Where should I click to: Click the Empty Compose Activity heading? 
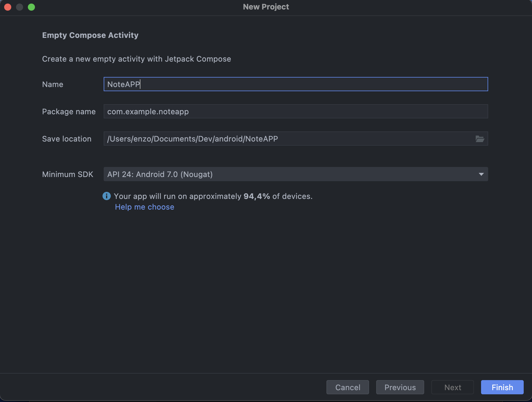90,35
